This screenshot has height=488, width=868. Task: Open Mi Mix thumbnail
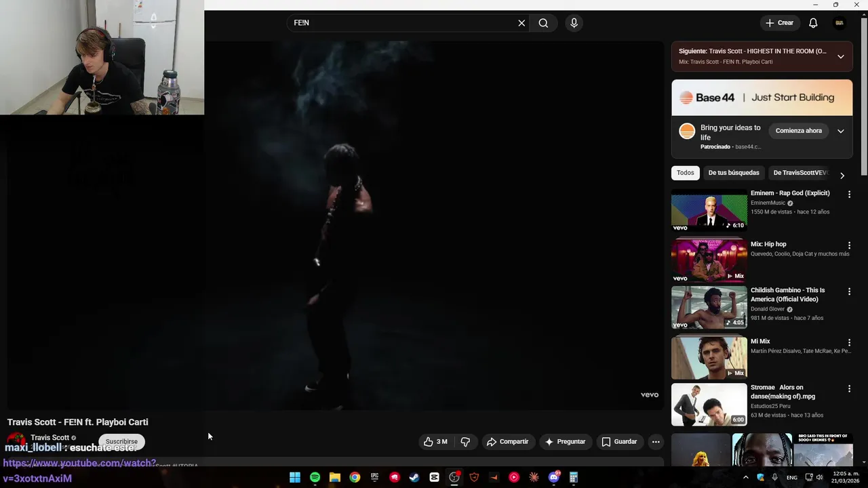pos(709,358)
